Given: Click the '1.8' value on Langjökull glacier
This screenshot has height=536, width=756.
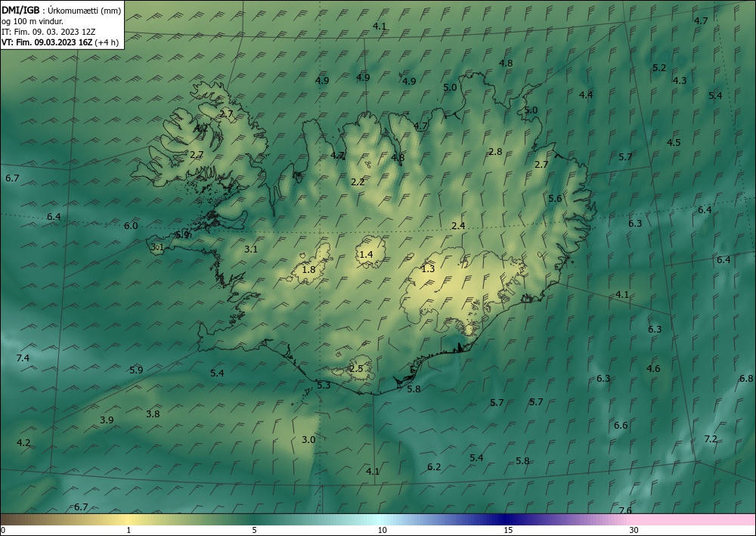Looking at the screenshot, I should (x=308, y=269).
